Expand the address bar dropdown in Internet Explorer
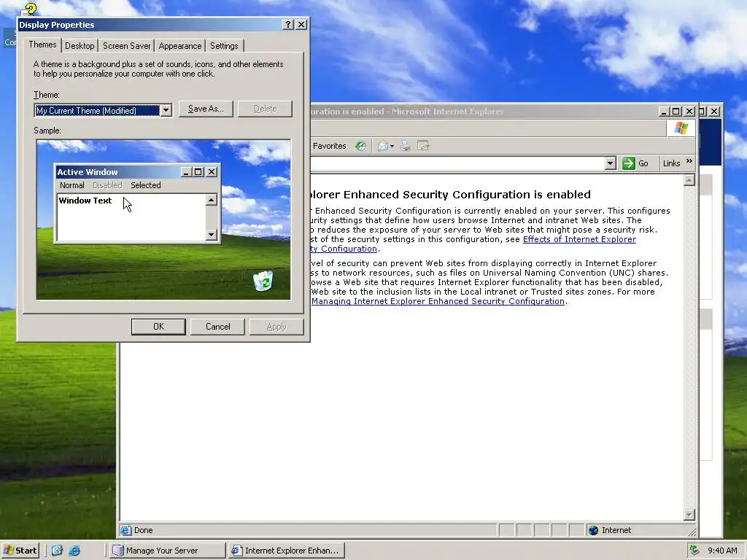 click(x=611, y=163)
